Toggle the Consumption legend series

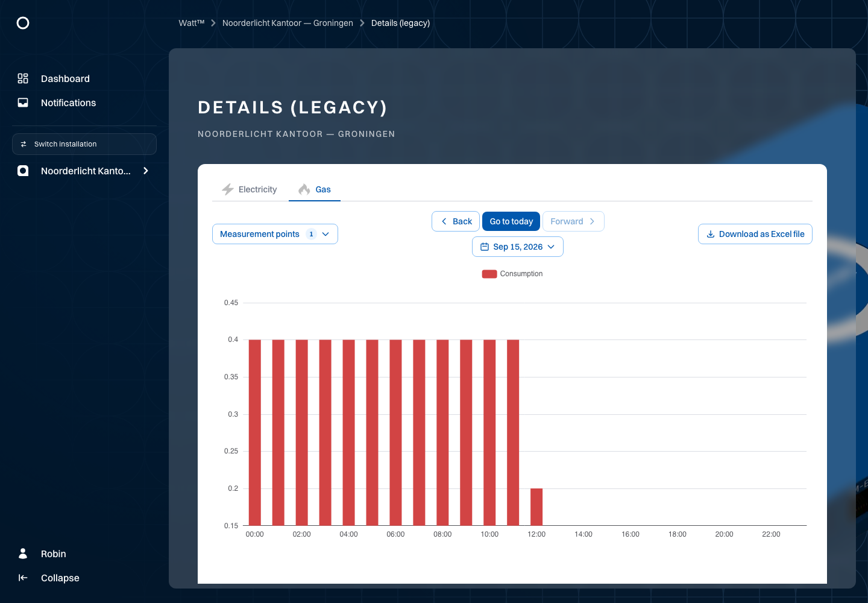(x=512, y=274)
